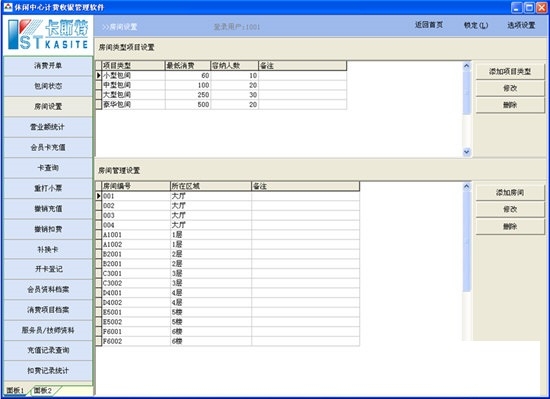Click 返回首页 link
The height and width of the screenshot is (399, 550).
(x=429, y=25)
